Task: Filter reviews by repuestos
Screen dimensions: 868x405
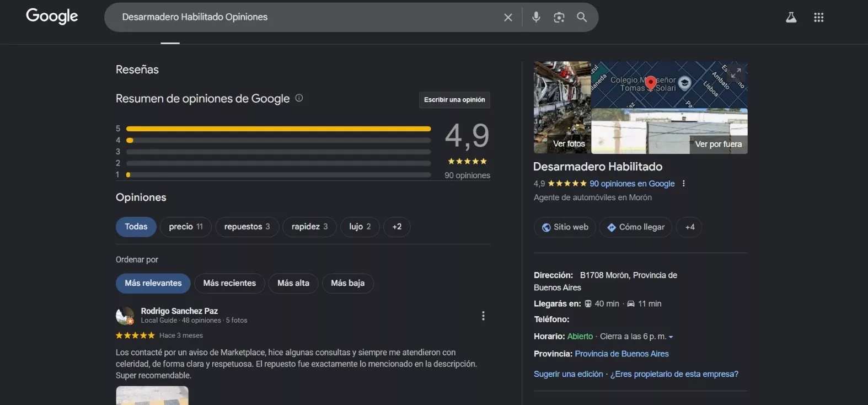Action: coord(247,227)
